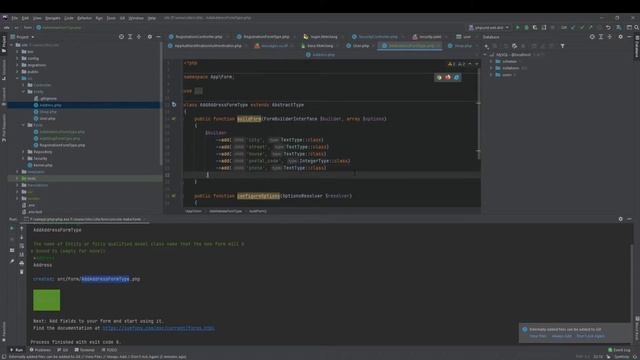Screen dimensions: 640x360
Task: Open the File menu
Action: click(x=15, y=18)
